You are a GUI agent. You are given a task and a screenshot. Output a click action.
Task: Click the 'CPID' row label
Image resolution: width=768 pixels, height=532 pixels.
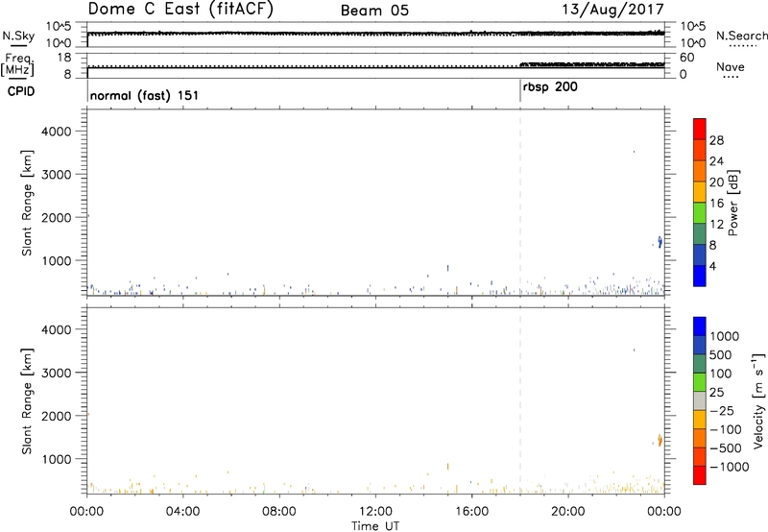point(21,91)
